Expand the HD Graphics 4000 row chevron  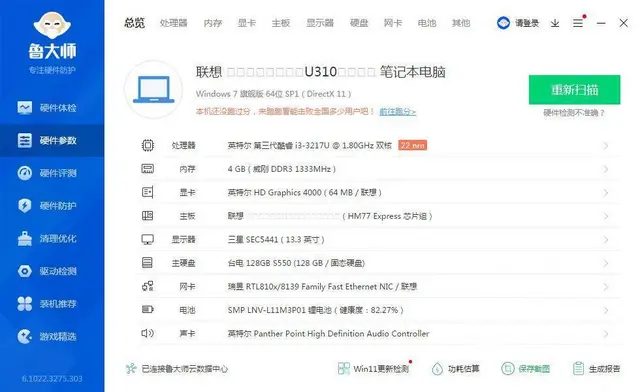(x=606, y=192)
